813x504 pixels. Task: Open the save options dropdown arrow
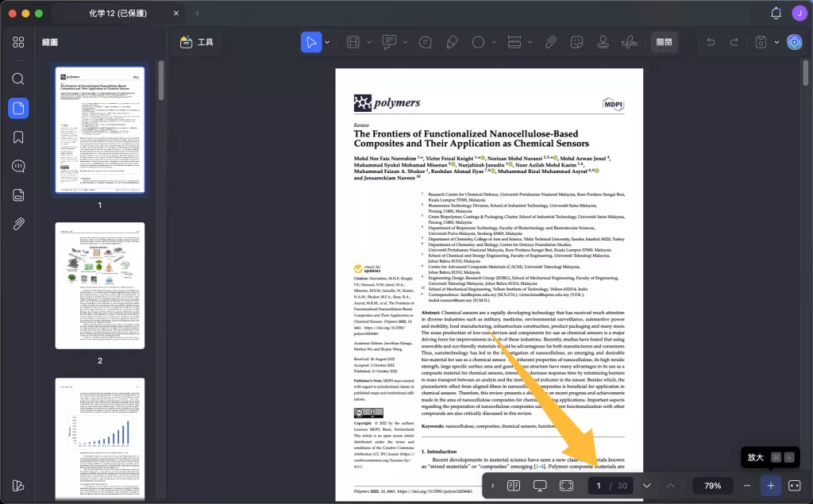(776, 42)
